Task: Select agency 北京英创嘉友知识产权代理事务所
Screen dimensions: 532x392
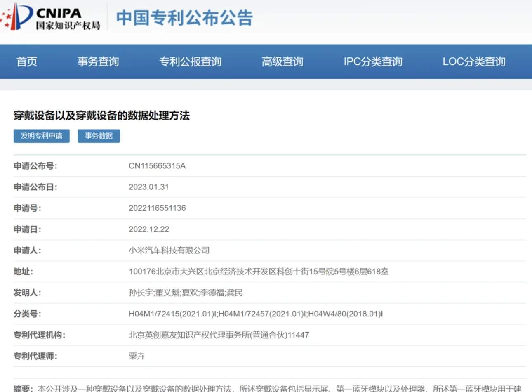Action: point(219,335)
